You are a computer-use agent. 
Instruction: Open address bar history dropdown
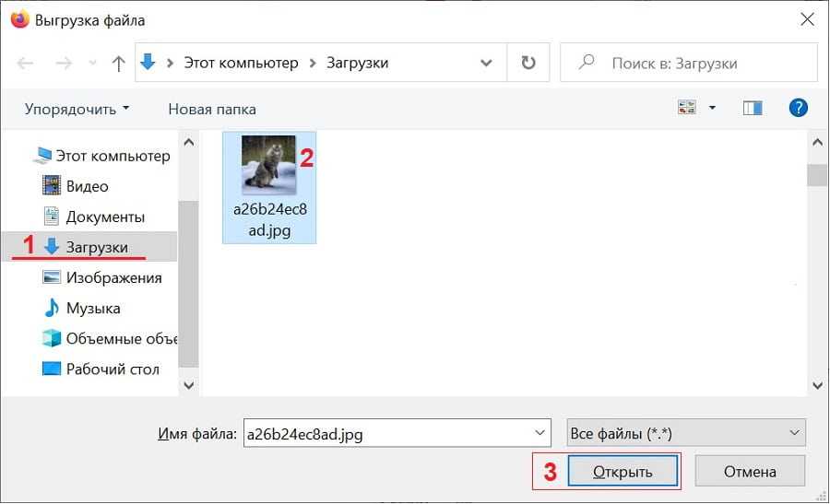[x=487, y=64]
